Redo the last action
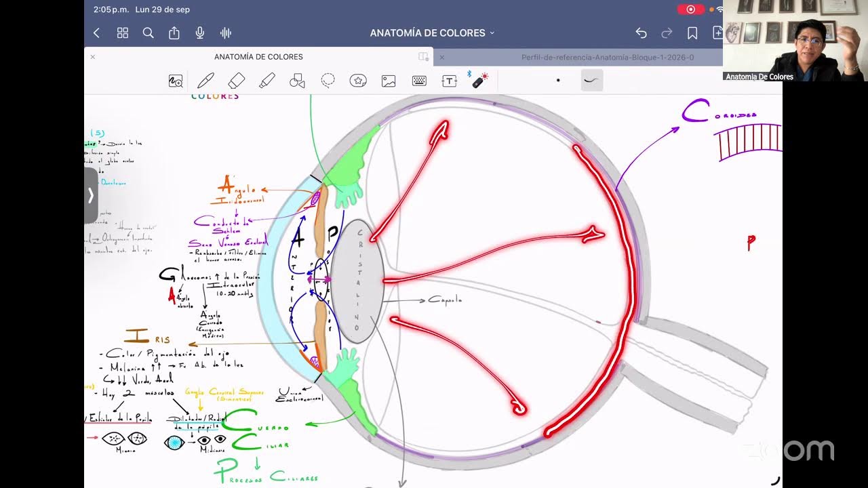868x488 pixels. [x=667, y=33]
